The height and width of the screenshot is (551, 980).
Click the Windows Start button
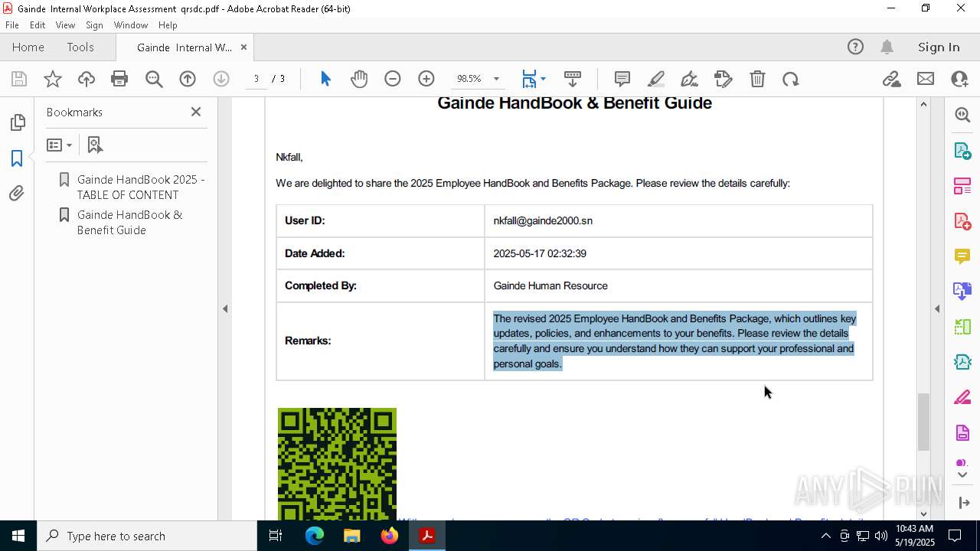(18, 536)
